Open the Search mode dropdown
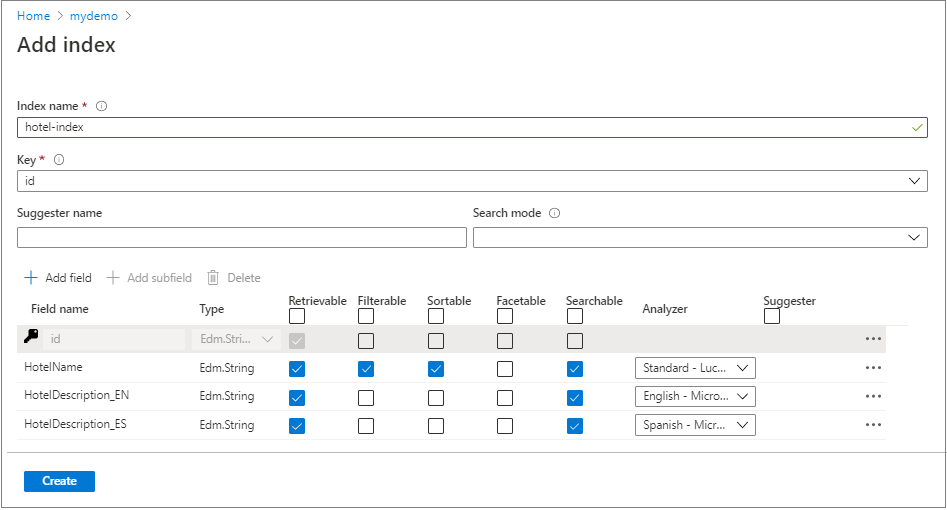This screenshot has height=510, width=947. (x=914, y=238)
